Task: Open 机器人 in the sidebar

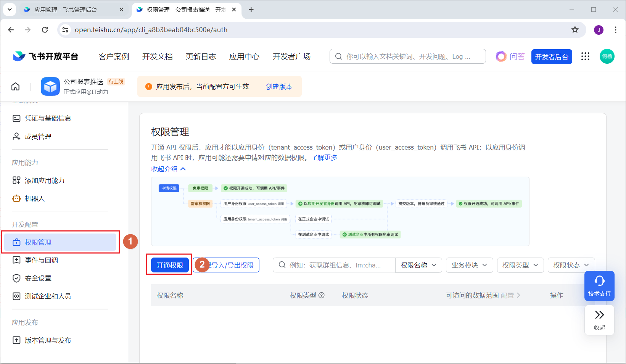Action: pyautogui.click(x=35, y=198)
